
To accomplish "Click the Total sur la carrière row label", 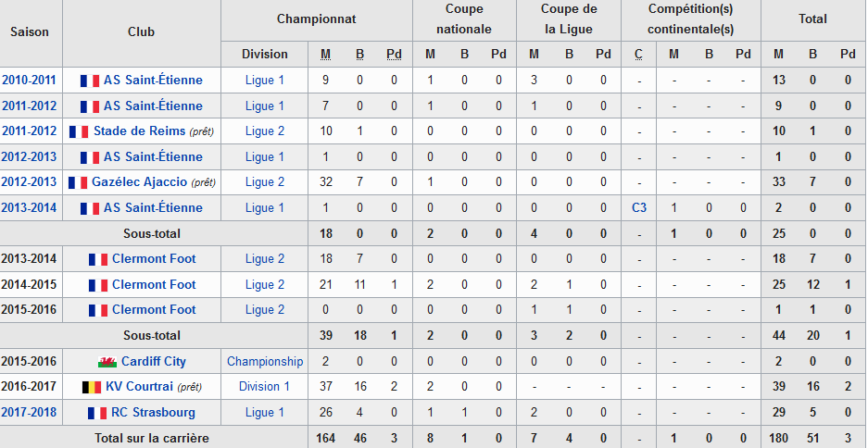I will coord(152,438).
